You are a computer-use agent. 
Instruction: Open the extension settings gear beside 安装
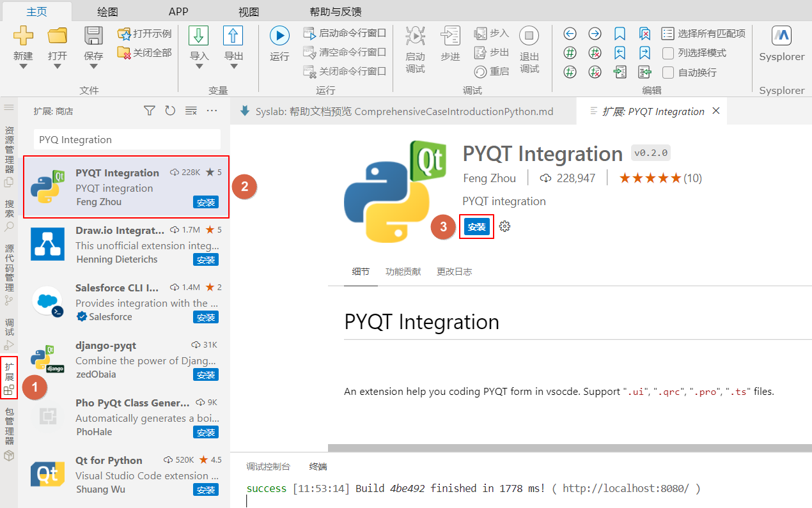pyautogui.click(x=504, y=226)
